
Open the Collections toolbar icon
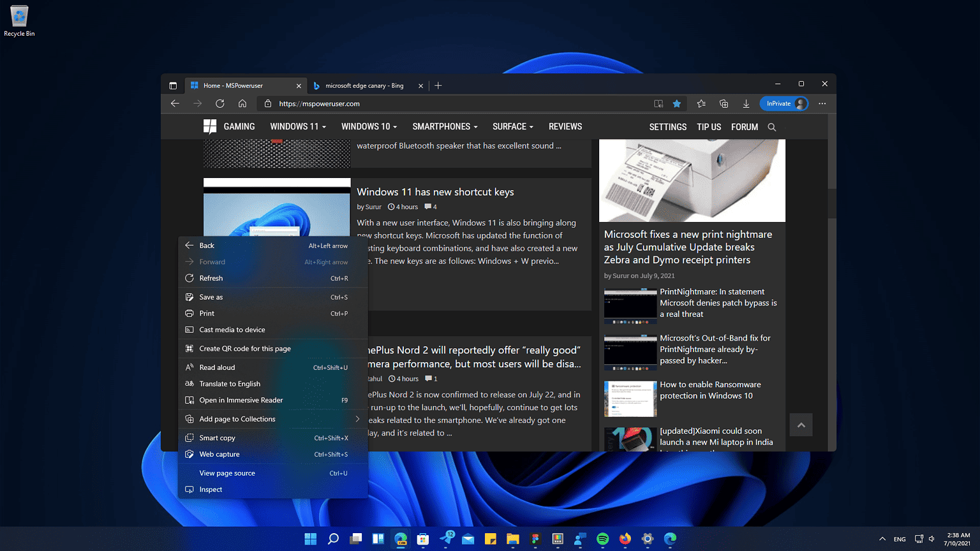click(x=724, y=103)
